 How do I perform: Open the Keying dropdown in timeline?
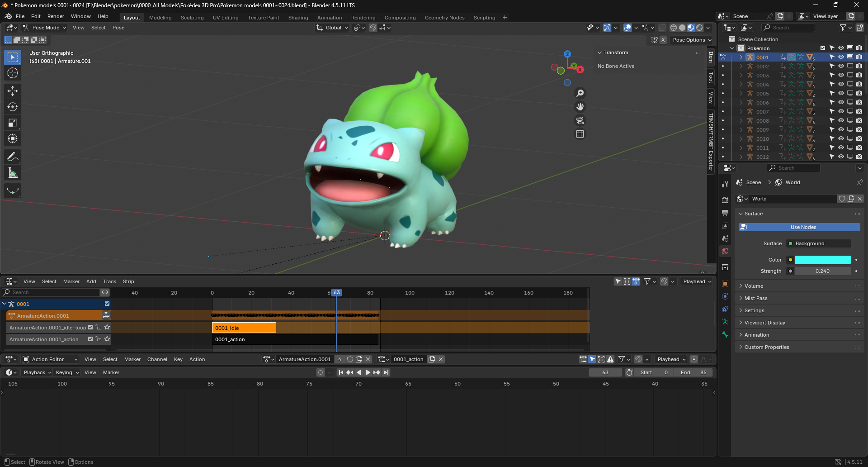67,372
